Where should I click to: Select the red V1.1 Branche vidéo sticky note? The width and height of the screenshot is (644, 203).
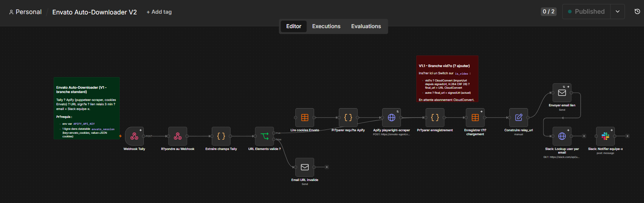click(x=447, y=79)
